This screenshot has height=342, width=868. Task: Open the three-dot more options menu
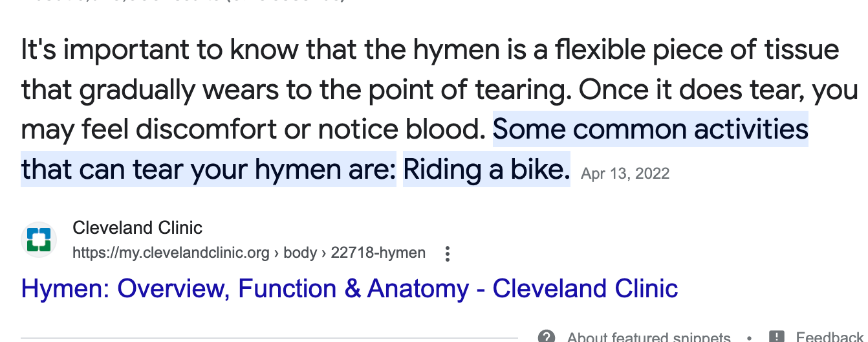[447, 253]
